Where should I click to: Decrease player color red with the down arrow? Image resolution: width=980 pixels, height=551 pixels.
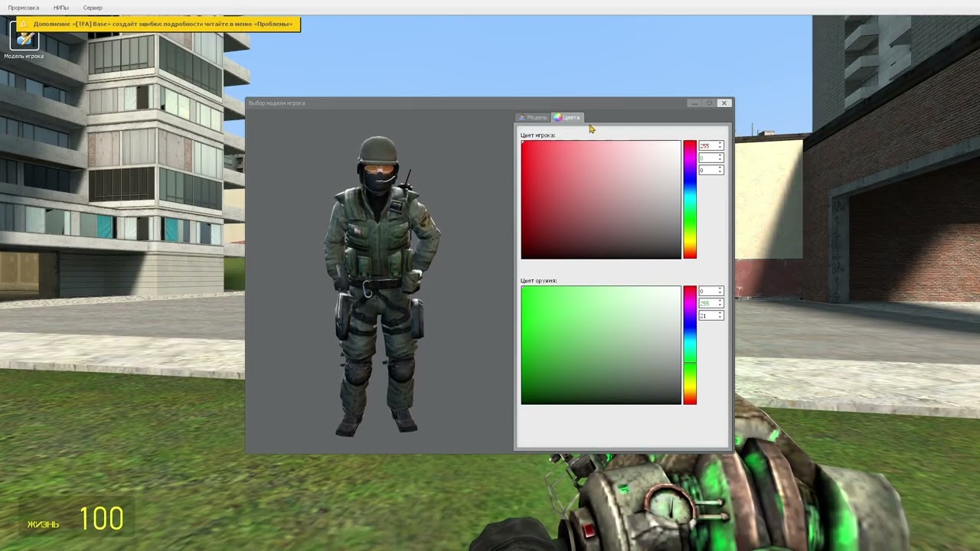click(x=720, y=148)
